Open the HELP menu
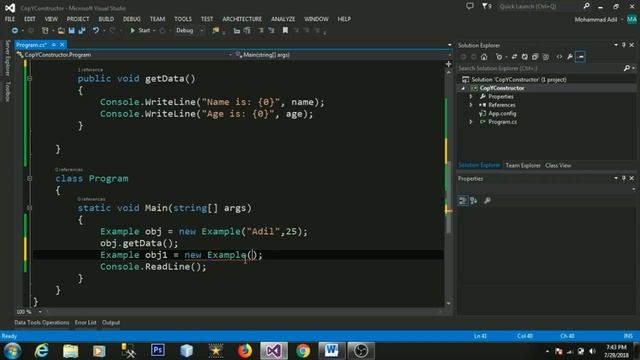 pyautogui.click(x=344, y=19)
